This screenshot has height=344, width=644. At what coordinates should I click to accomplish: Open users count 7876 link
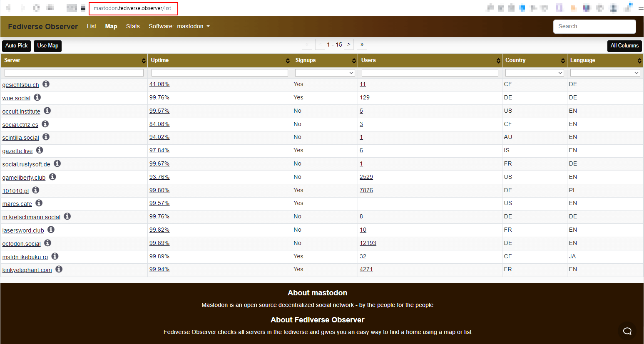(x=366, y=190)
